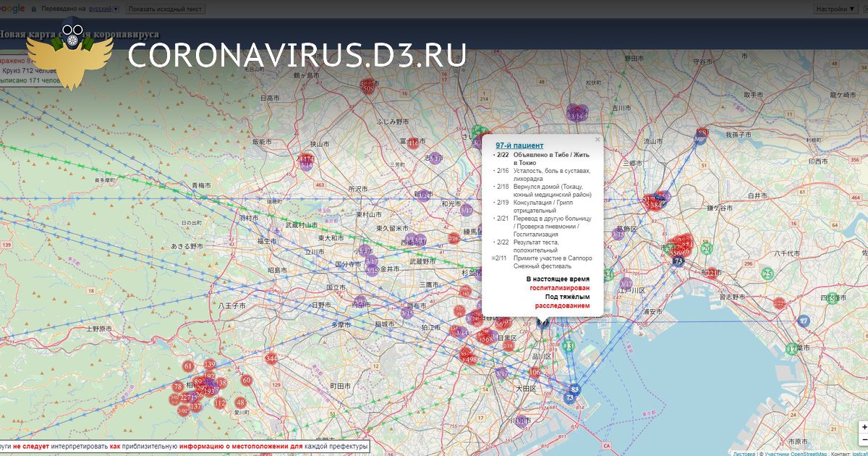Screen dimensions: 868x456
Task: Select the red marker numbered 78
Action: [177, 387]
